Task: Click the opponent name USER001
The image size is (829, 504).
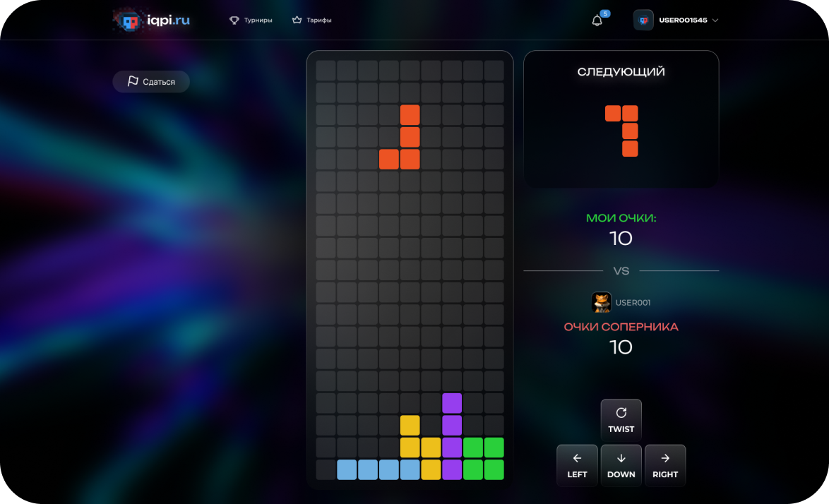Action: [633, 303]
